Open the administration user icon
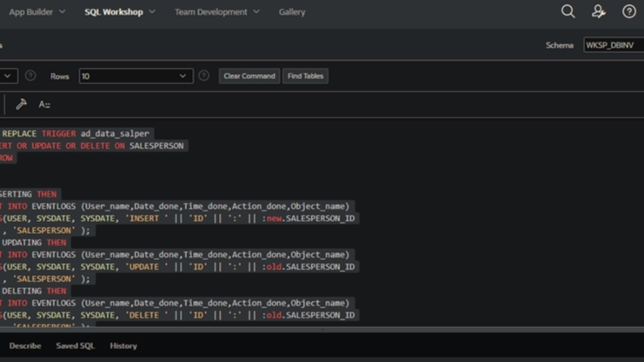Screen dimensions: 644x362 [x=599, y=11]
